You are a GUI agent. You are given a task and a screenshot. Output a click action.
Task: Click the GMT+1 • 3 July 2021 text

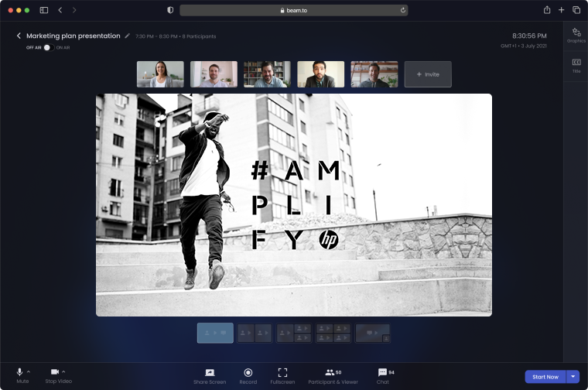(x=524, y=46)
